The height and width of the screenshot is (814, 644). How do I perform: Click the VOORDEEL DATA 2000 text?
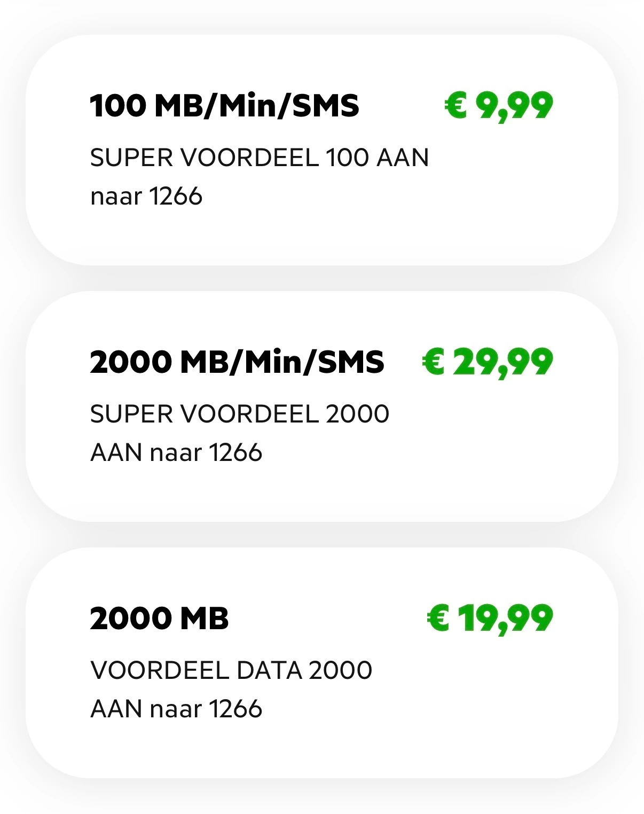tap(231, 670)
